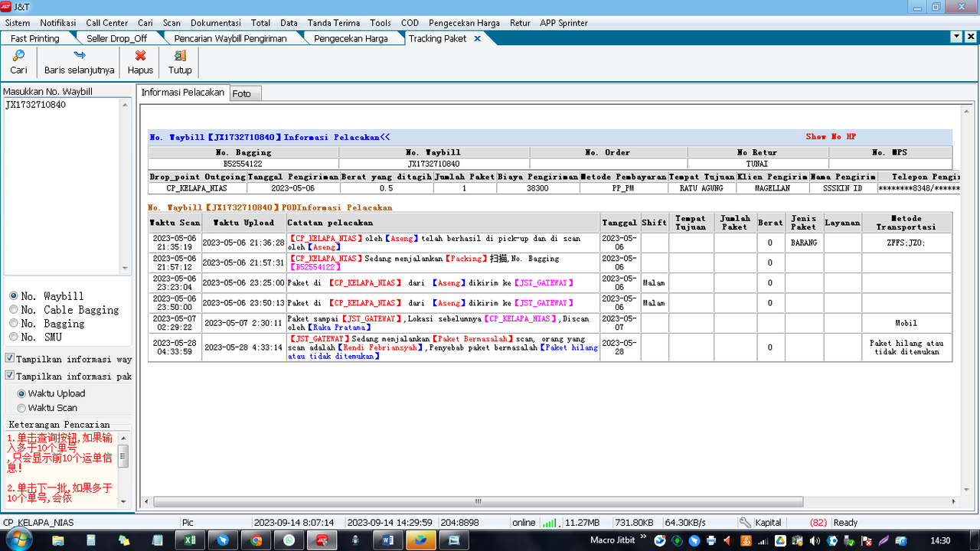Open the tab list dropdown arrow
Viewport: 980px width, 551px height.
tap(956, 37)
